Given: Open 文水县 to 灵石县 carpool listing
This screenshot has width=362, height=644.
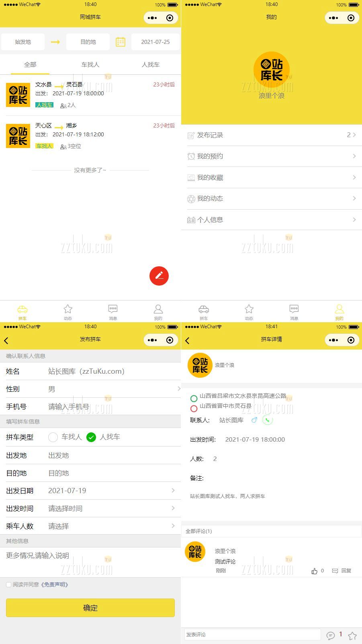Looking at the screenshot, I should coord(90,95).
